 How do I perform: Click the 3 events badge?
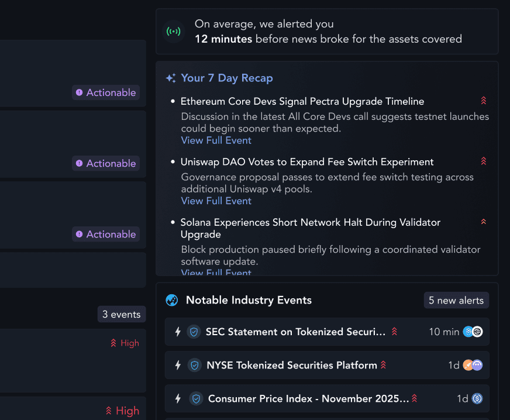tap(122, 314)
